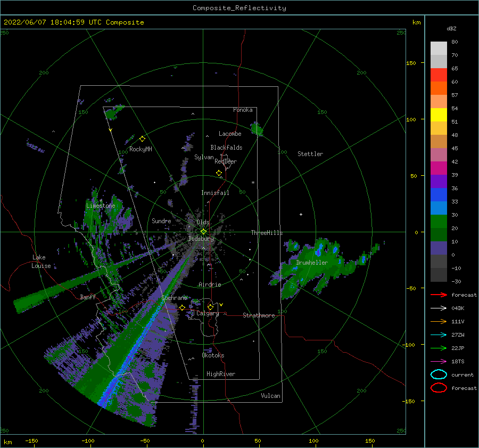Click the Strathmore label
This screenshot has height=448, width=479.
[259, 315]
